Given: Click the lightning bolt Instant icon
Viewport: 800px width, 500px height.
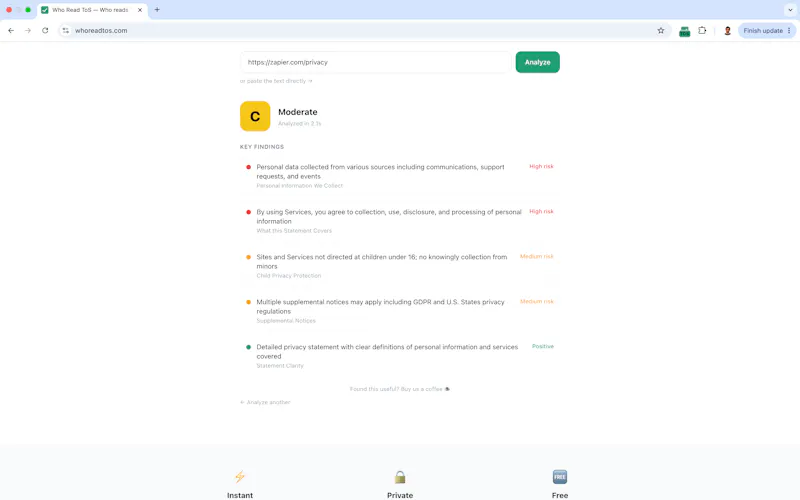Looking at the screenshot, I should coord(240,477).
